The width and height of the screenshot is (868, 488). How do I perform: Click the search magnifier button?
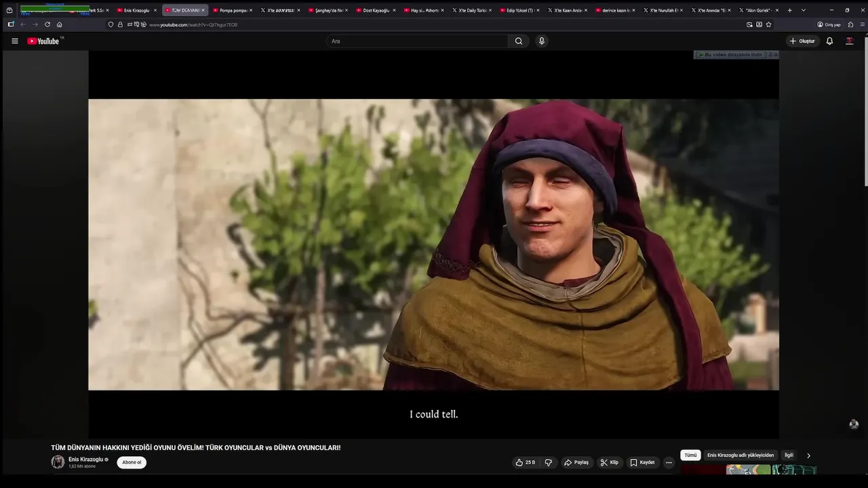[x=519, y=41]
